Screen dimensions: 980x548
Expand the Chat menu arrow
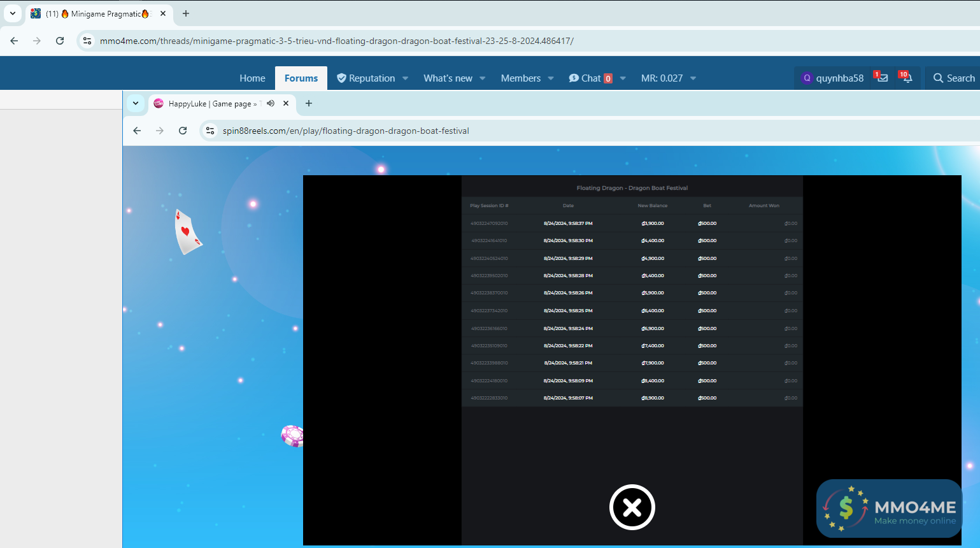coord(623,78)
